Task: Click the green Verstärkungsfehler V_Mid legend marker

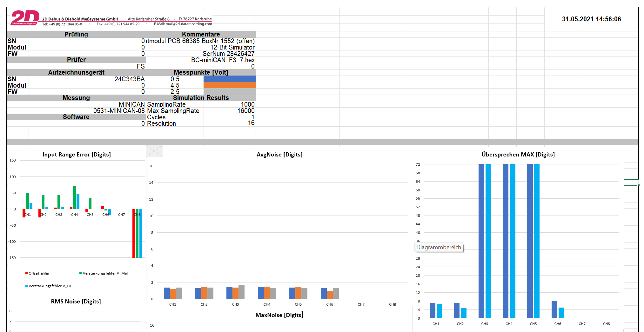Action: tap(81, 273)
